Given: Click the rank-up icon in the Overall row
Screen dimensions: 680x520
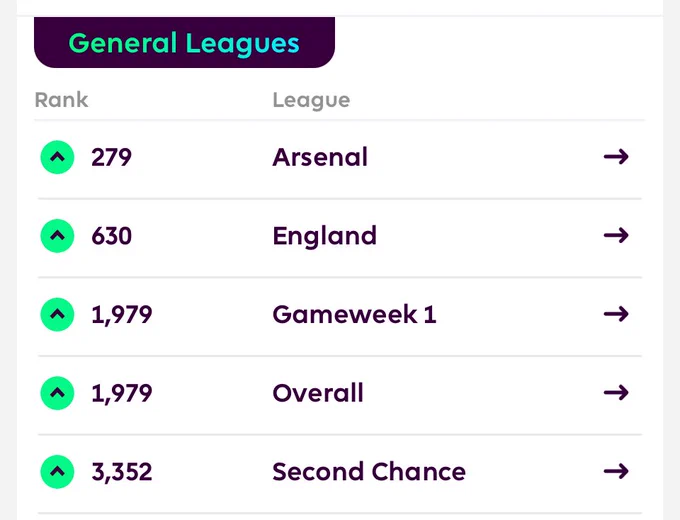Looking at the screenshot, I should click(x=57, y=393).
